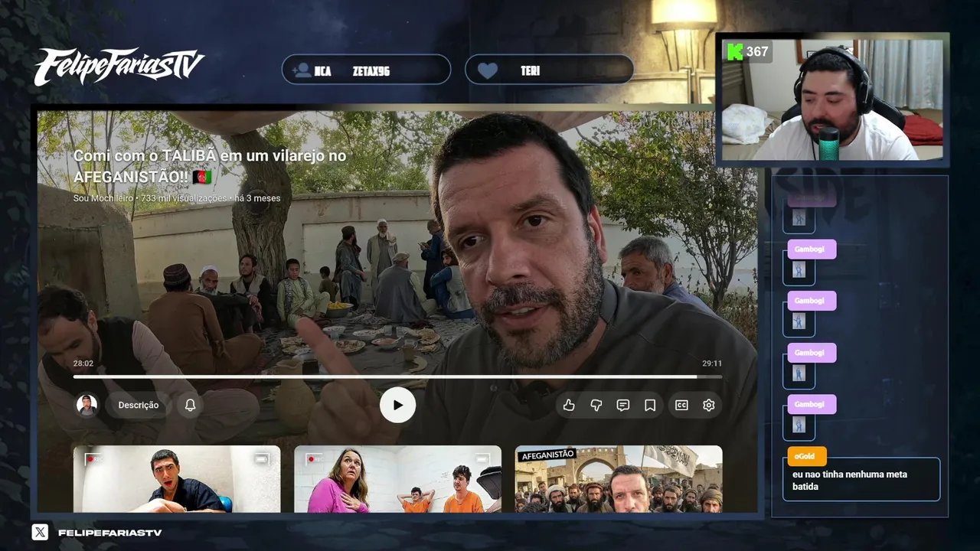Image resolution: width=980 pixels, height=551 pixels.
Task: Click the follower icon next to NCA
Action: pos(302,70)
